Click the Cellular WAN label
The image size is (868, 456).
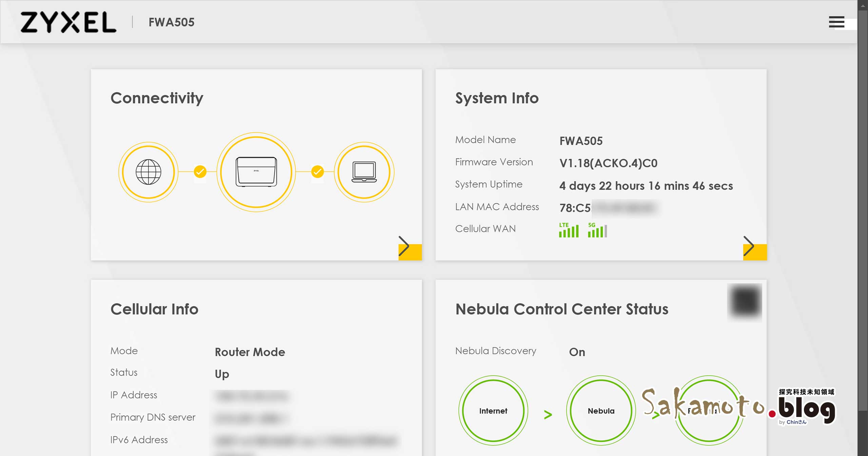pos(485,229)
